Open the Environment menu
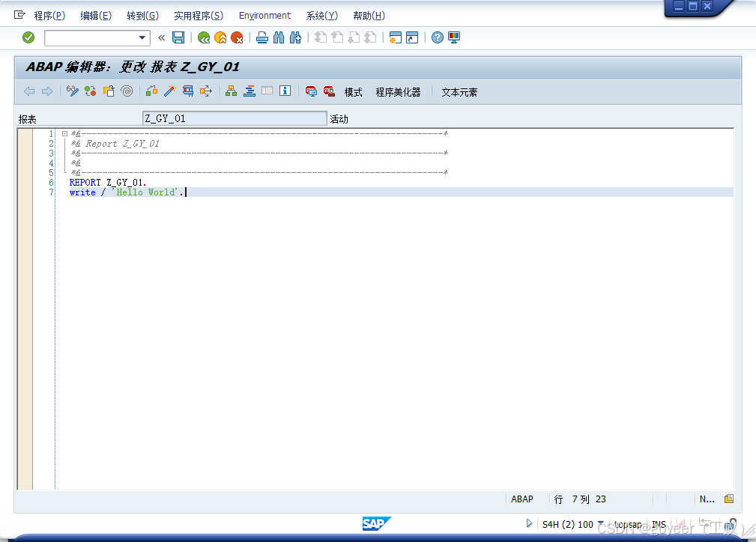Image resolution: width=756 pixels, height=542 pixels. (x=264, y=15)
